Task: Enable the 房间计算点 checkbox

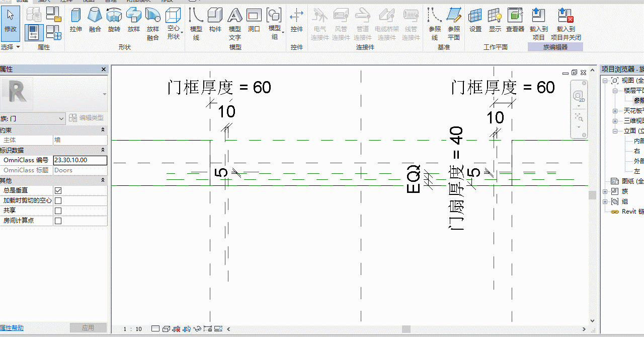Action: pyautogui.click(x=58, y=221)
